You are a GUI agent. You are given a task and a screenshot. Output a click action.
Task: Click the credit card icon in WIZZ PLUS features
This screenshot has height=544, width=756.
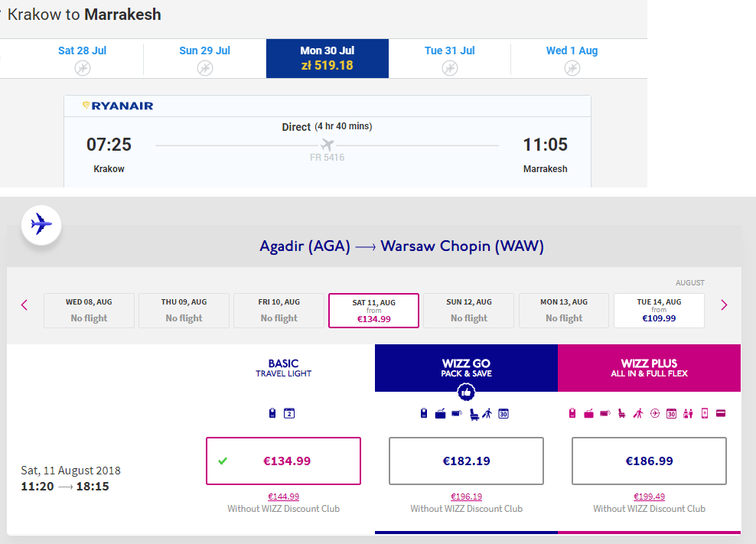click(x=721, y=413)
